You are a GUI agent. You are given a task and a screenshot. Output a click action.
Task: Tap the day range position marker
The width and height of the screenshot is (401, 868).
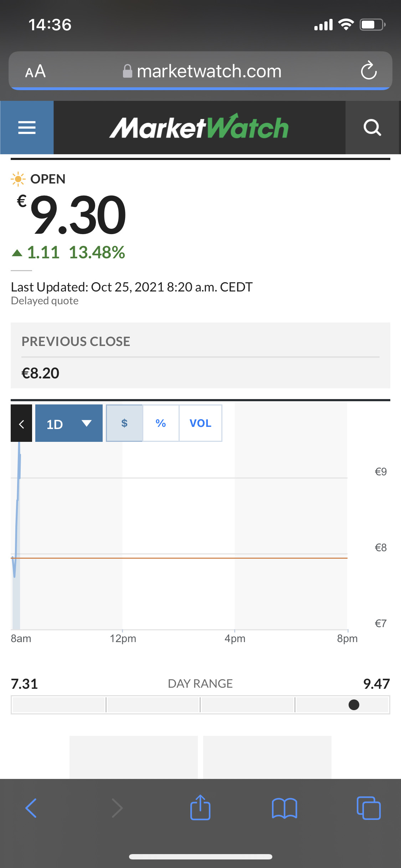[354, 705]
